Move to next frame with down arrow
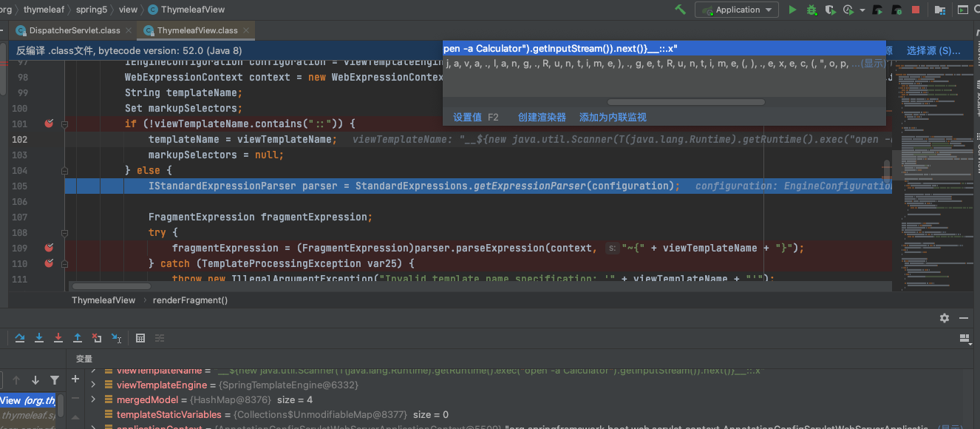The width and height of the screenshot is (980, 429). point(35,380)
